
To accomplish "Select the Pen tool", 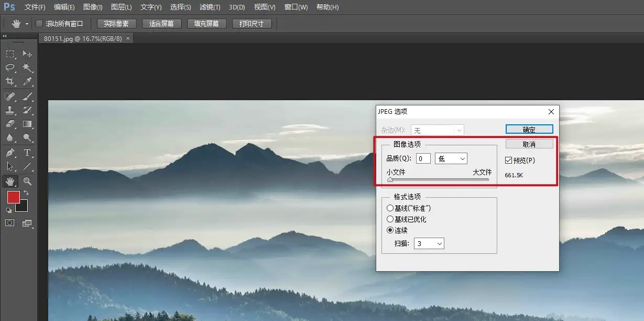I will pyautogui.click(x=9, y=153).
